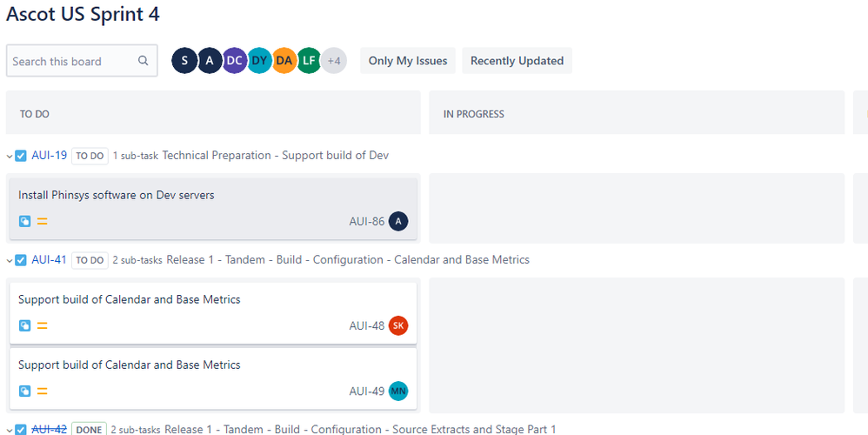Click MN assignee avatar on AUI-49
Viewport: 868px width, 435px height.
pyautogui.click(x=398, y=391)
